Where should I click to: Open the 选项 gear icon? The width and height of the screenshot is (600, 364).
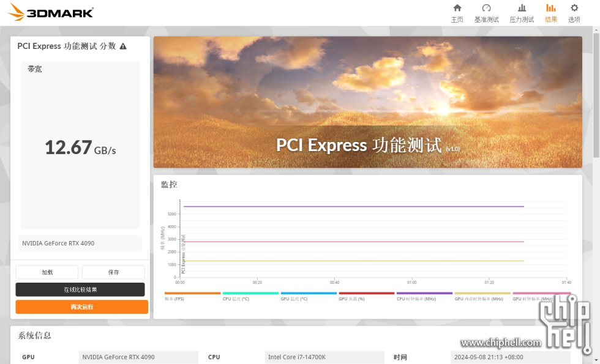pos(574,8)
